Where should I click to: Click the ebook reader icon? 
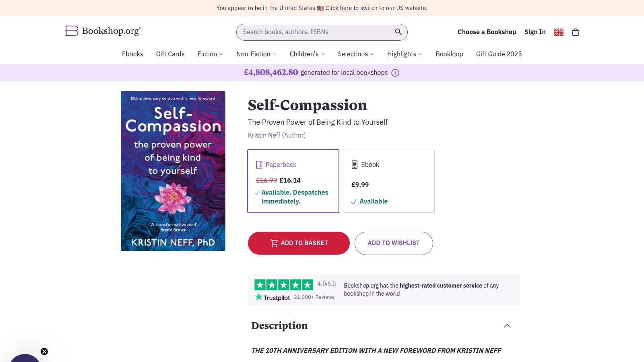tap(355, 165)
